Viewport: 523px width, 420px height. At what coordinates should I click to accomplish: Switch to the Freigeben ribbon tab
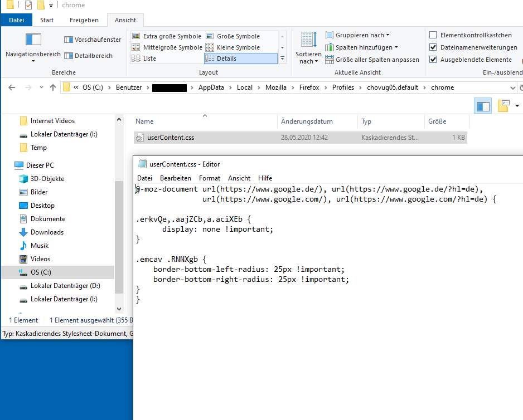pyautogui.click(x=84, y=20)
